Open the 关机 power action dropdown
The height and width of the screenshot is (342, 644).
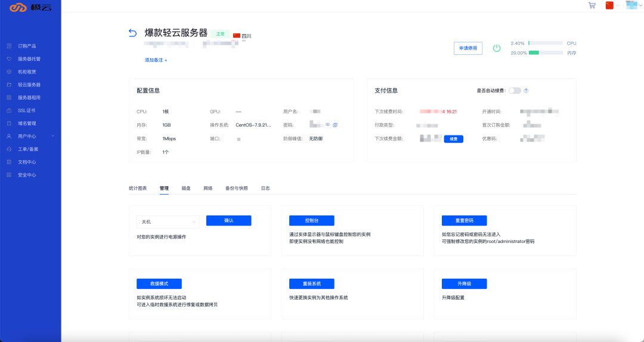[x=168, y=221]
